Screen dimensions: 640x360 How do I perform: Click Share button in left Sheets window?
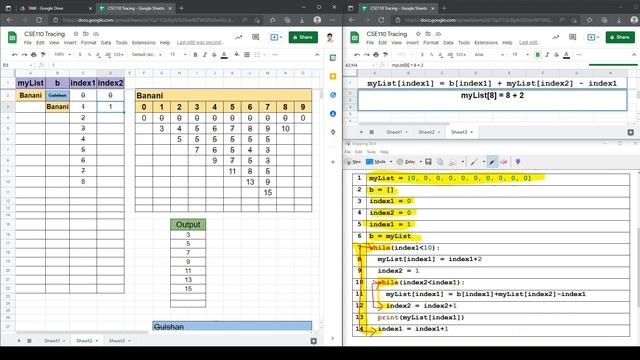[x=303, y=37]
